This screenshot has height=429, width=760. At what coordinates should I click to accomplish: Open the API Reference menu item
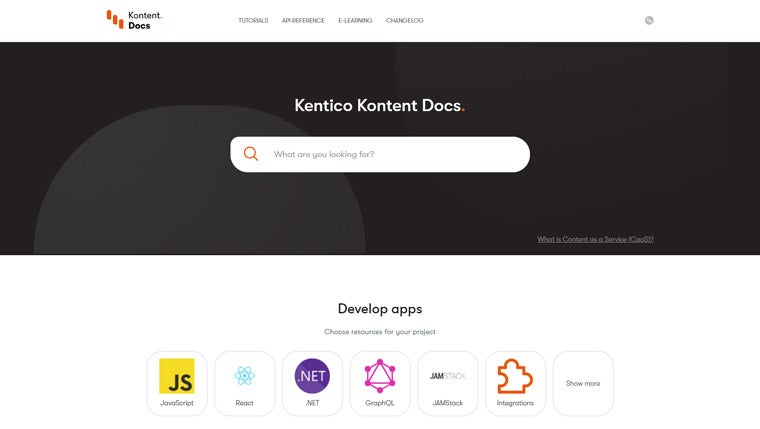pos(303,20)
